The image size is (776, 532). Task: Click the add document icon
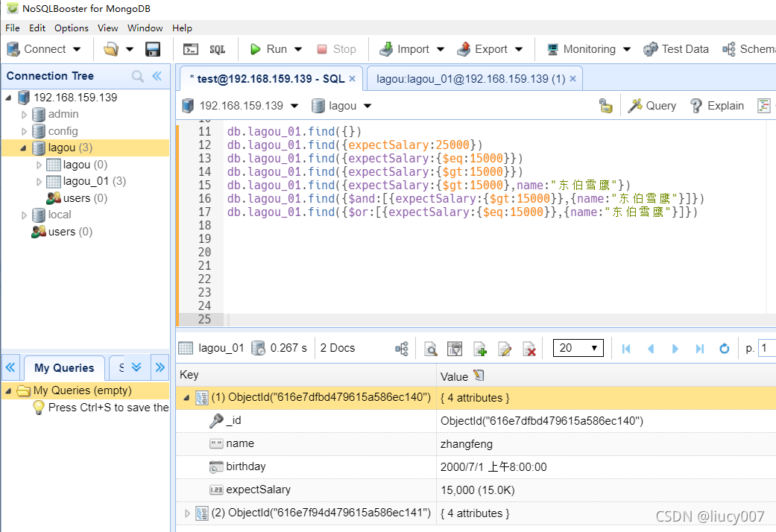click(480, 349)
